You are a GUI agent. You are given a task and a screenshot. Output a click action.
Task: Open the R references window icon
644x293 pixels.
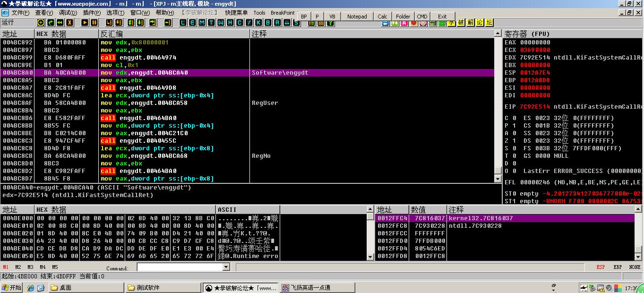277,23
